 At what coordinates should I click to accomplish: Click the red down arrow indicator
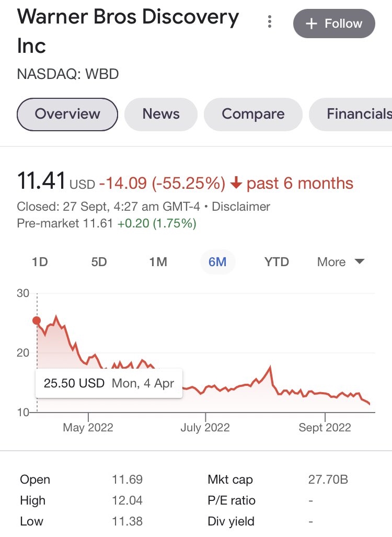(x=236, y=183)
